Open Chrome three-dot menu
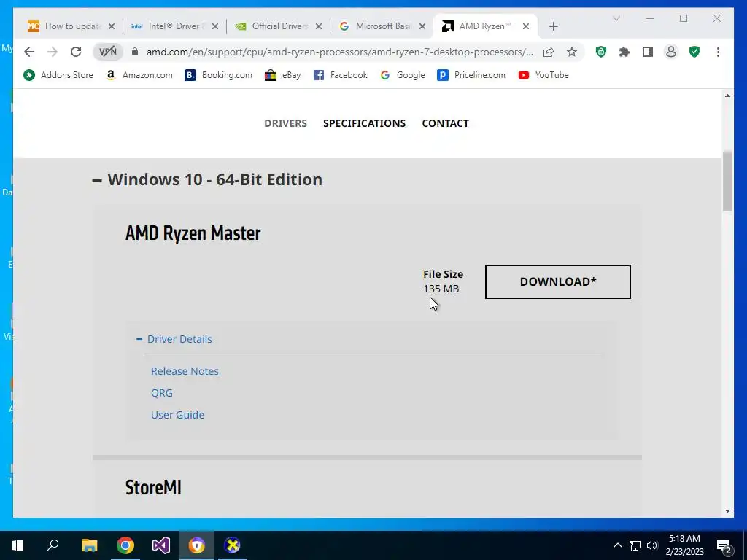This screenshot has height=560, width=747. tap(718, 52)
